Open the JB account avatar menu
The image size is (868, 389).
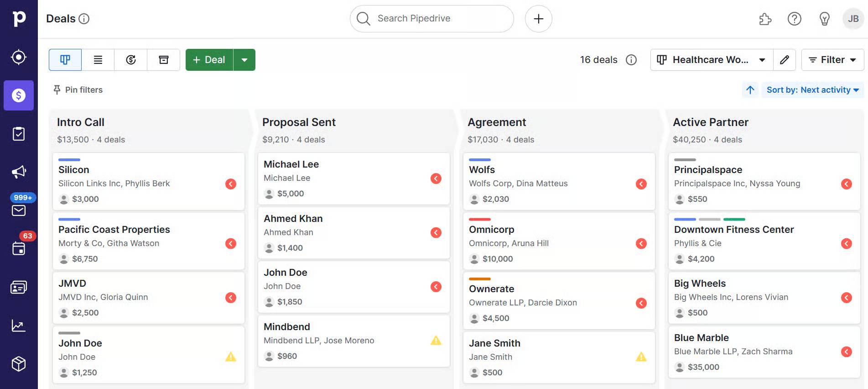tap(853, 19)
